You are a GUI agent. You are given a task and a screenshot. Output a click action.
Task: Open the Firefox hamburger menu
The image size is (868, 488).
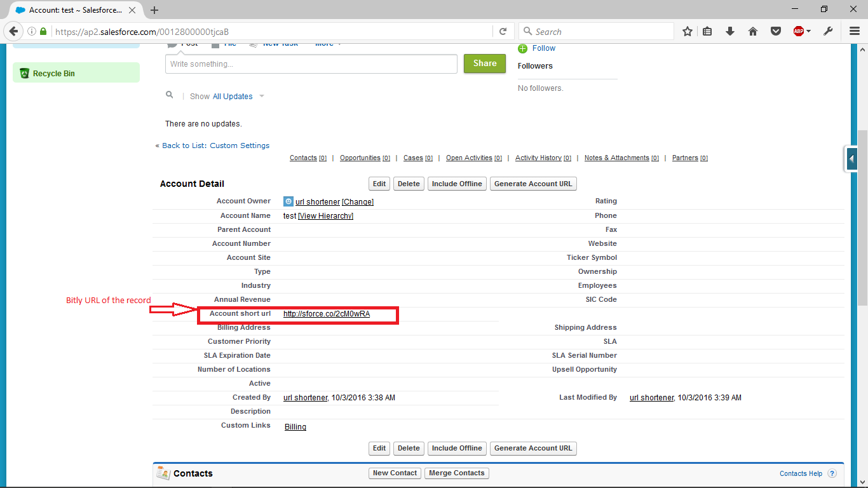tap(855, 31)
